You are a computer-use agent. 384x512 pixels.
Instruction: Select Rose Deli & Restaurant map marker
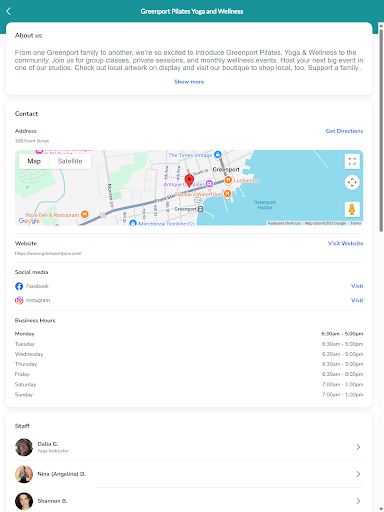click(85, 215)
